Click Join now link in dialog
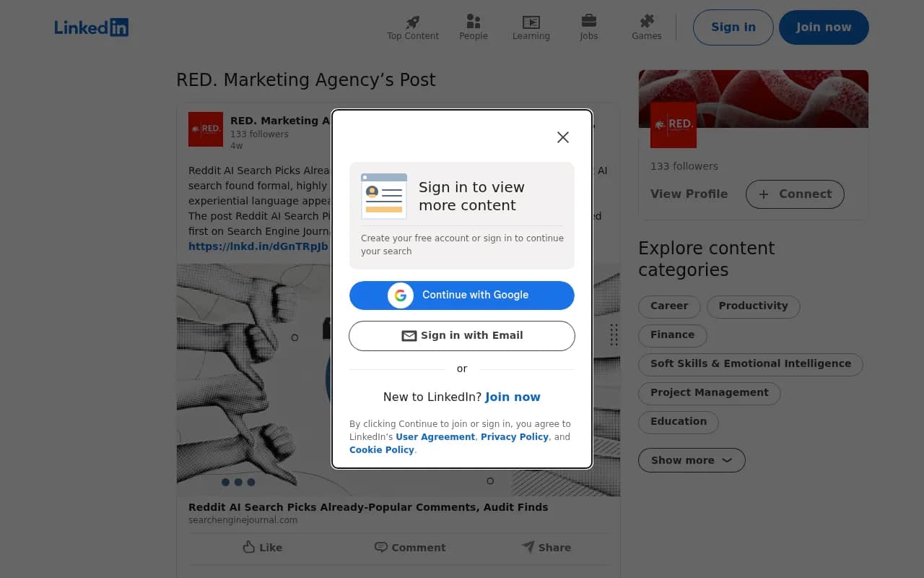 [513, 397]
